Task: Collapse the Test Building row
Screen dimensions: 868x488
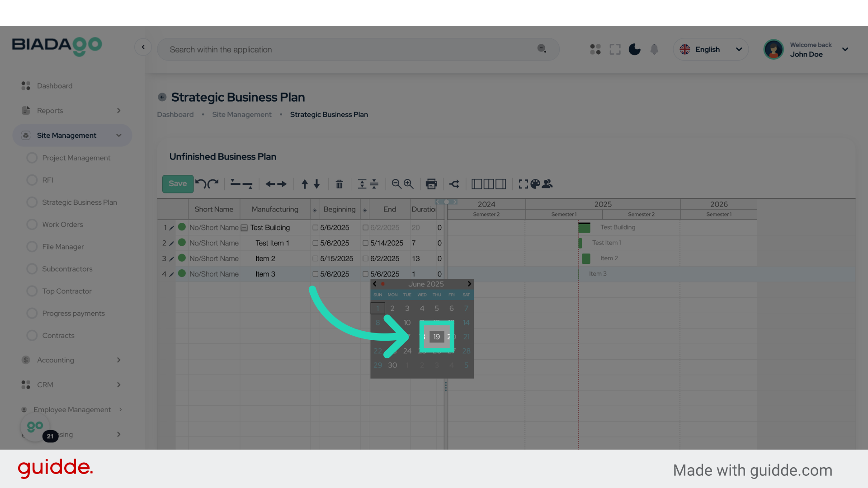Action: (x=244, y=228)
